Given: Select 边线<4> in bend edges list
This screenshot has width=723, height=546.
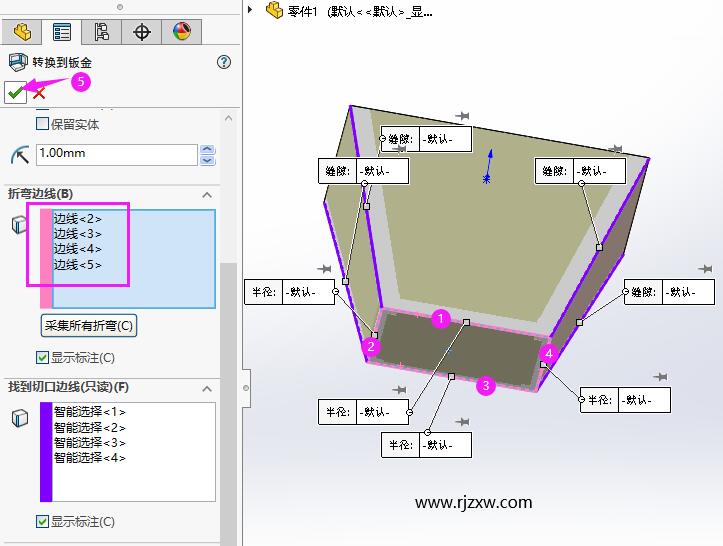Looking at the screenshot, I should click(x=77, y=249).
